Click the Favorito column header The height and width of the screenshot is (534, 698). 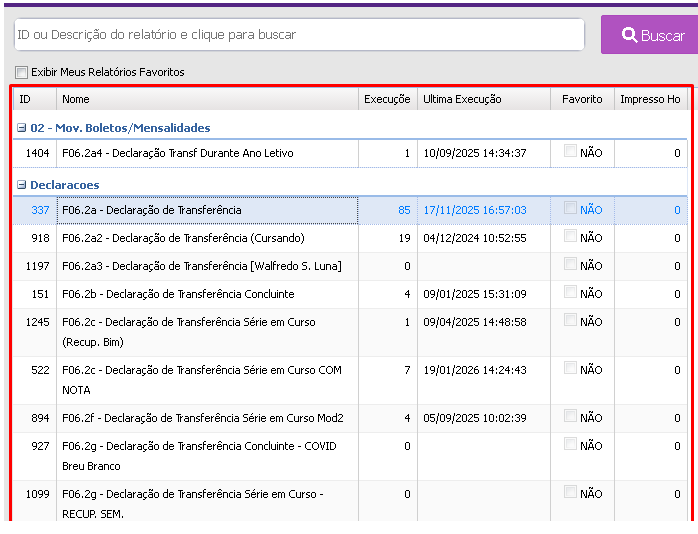[582, 99]
